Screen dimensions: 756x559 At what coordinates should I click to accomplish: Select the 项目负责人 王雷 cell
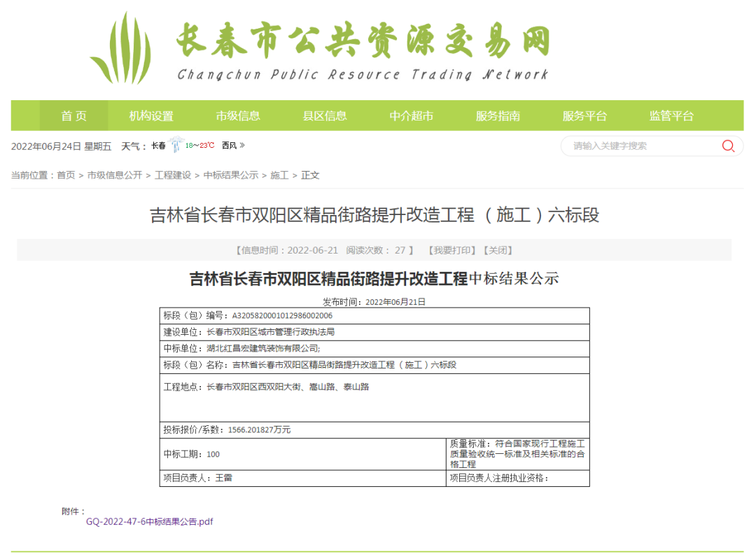tap(303, 478)
